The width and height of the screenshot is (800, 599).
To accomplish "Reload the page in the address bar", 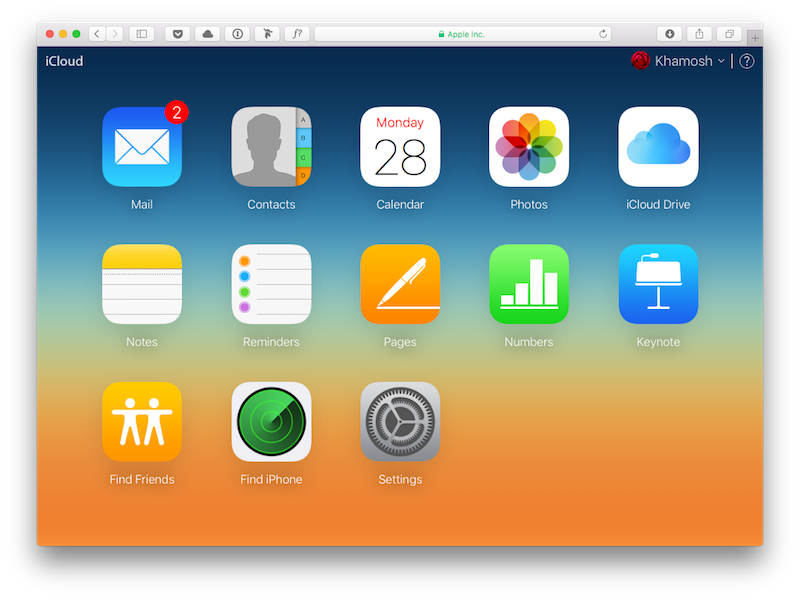I will pyautogui.click(x=603, y=34).
